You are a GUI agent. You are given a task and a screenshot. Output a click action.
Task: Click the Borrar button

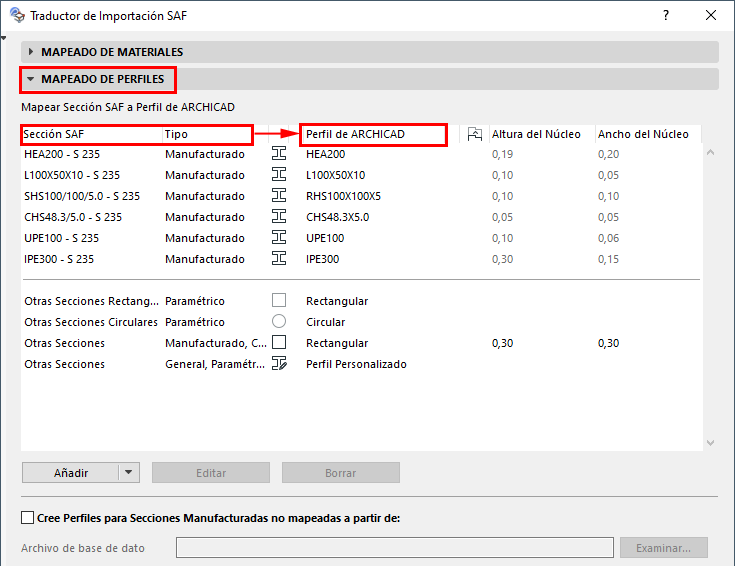[341, 472]
